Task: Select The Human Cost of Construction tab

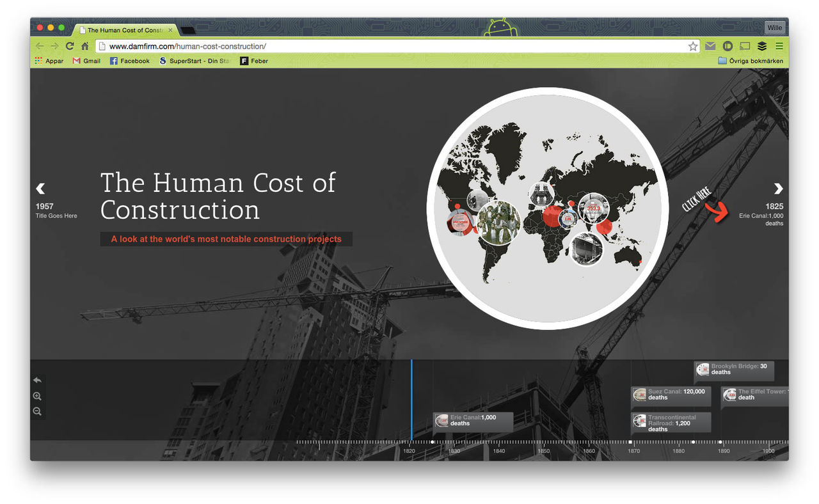Action: click(125, 30)
